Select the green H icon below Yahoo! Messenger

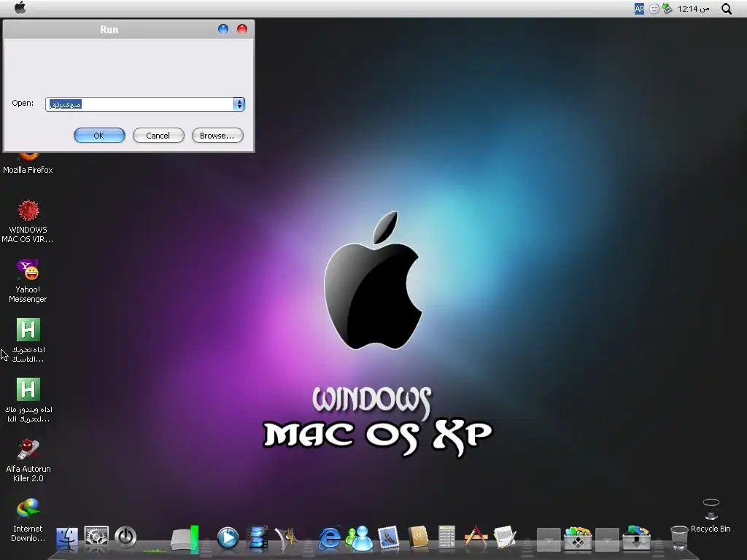pyautogui.click(x=28, y=341)
